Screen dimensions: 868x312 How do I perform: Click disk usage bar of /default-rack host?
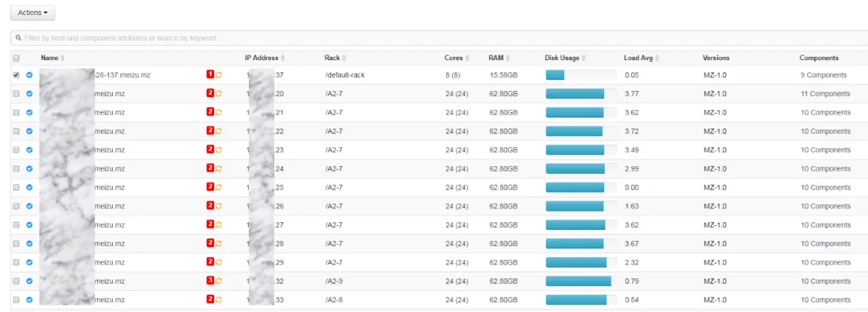click(581, 75)
